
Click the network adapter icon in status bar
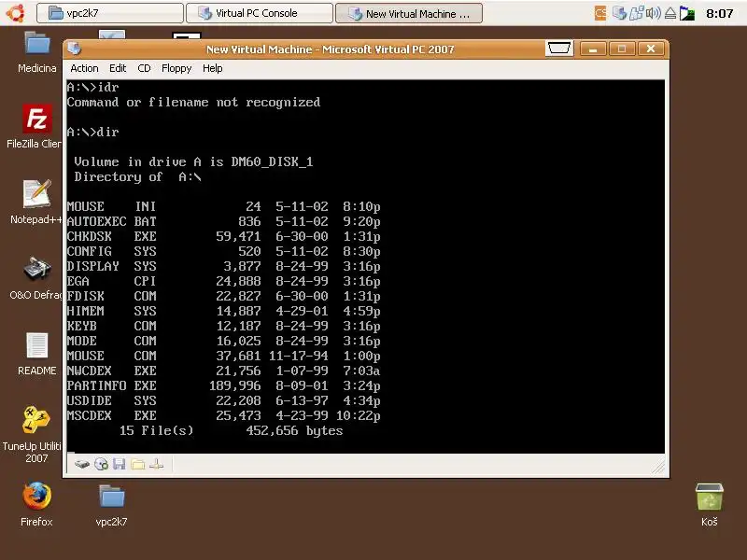[156, 464]
